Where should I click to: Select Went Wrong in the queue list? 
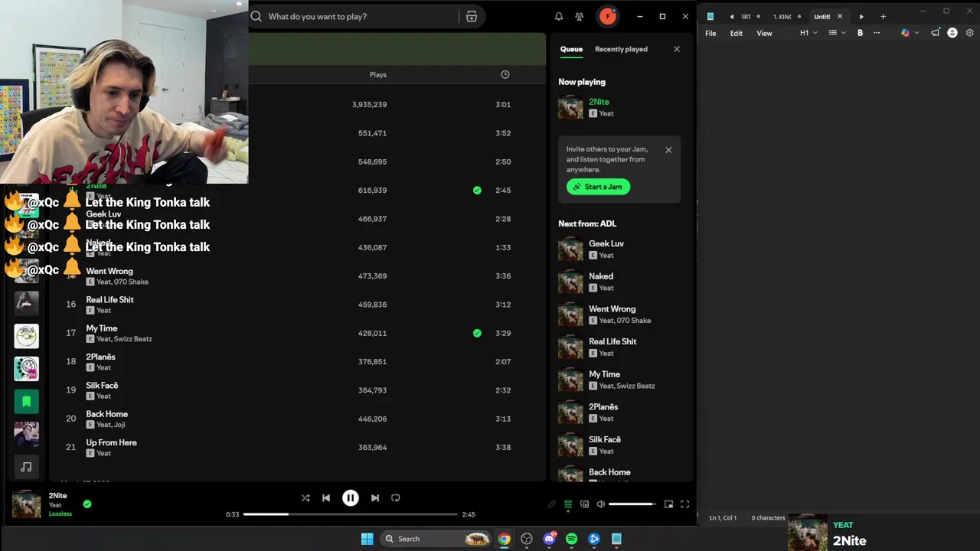click(620, 315)
